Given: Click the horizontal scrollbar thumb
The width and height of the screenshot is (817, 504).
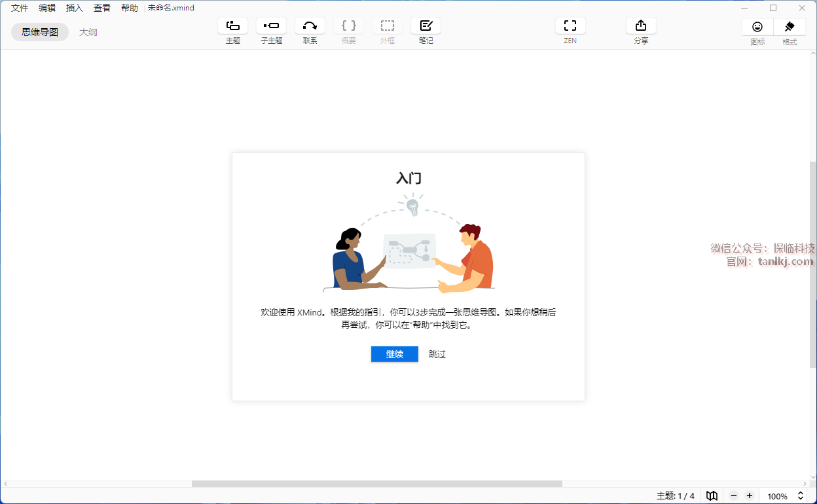Looking at the screenshot, I should 377,484.
